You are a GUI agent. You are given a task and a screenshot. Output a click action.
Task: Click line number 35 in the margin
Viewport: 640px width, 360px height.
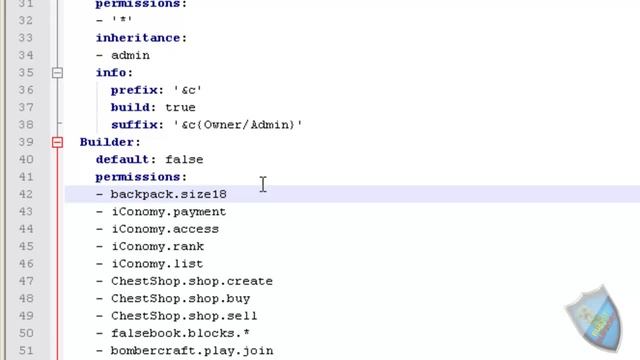pos(26,73)
